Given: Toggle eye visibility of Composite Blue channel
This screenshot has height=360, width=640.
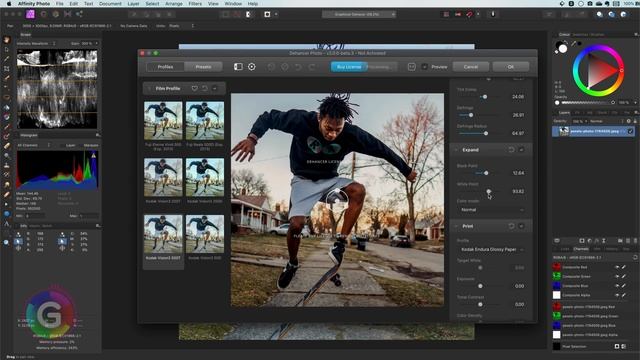Looking at the screenshot, I should tap(617, 286).
